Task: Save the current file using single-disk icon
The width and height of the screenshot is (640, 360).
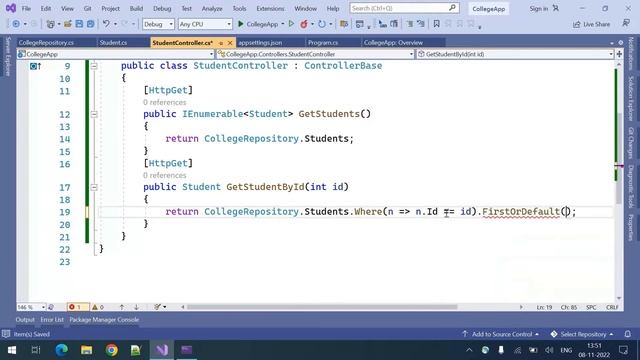Action: point(79,24)
